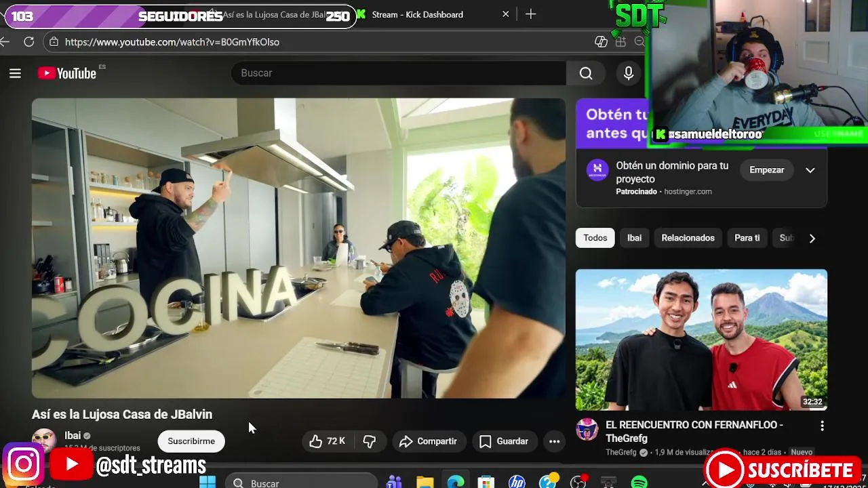Image resolution: width=868 pixels, height=488 pixels.
Task: Open Microsoft Store from taskbar
Action: [x=486, y=483]
